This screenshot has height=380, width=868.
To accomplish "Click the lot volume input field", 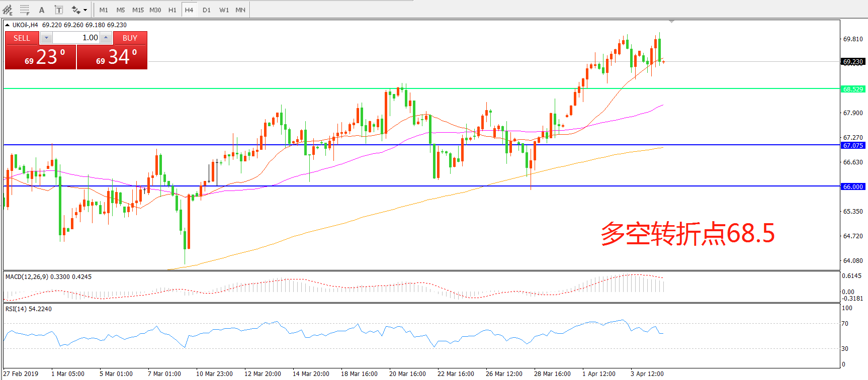I will coord(75,38).
